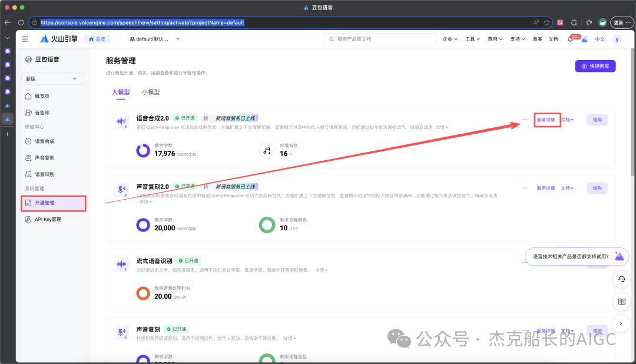Collapse the browser sidebar tab group chevron
The height and width of the screenshot is (364, 636).
[7, 38]
